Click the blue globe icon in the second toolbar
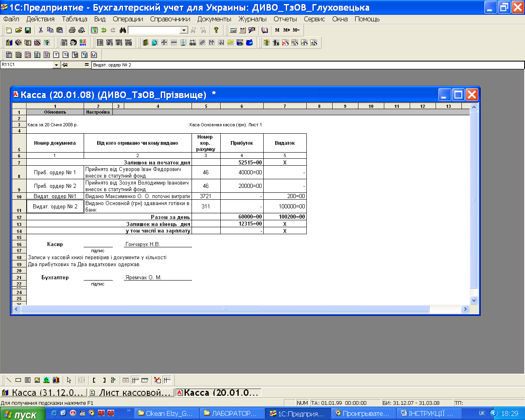525x420 pixels. click(x=249, y=43)
